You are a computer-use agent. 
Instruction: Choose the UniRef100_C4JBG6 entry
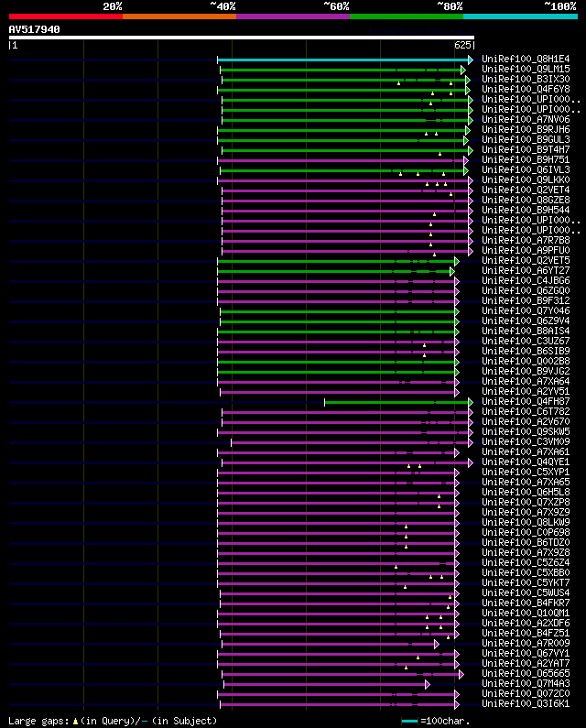point(526,280)
